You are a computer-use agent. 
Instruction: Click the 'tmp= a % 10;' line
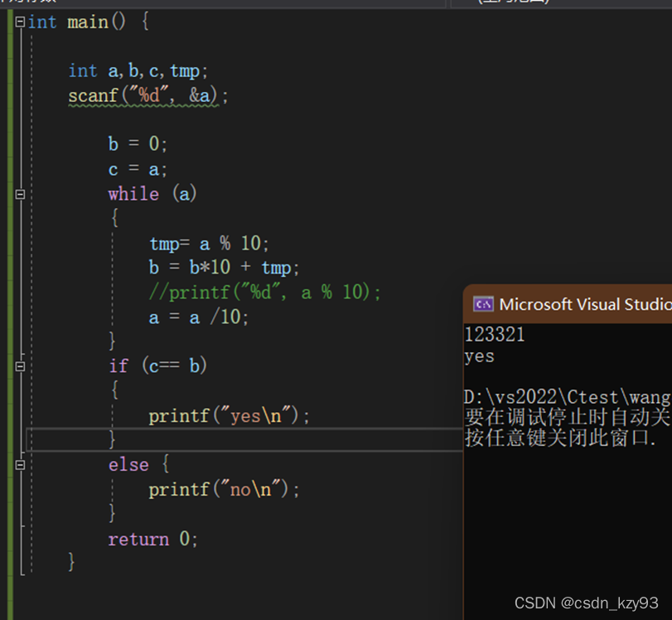click(209, 244)
